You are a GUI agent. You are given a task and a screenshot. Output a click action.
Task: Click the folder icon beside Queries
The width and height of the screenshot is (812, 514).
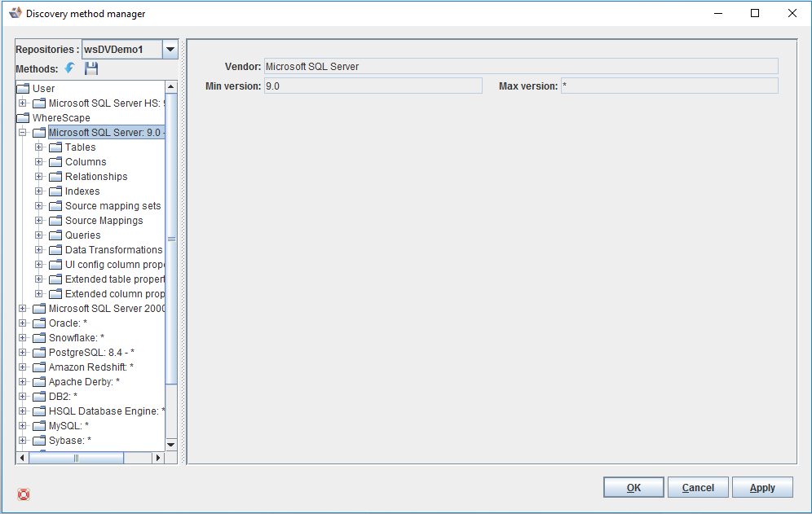55,235
